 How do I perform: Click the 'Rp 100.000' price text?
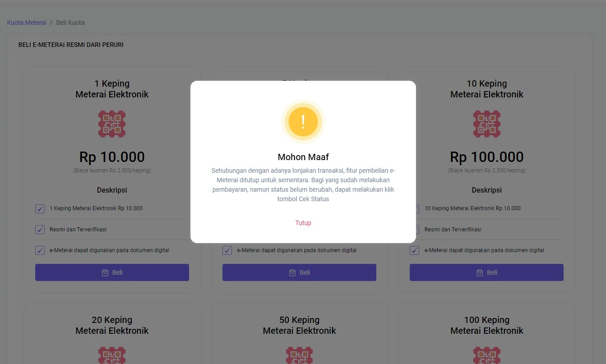486,157
